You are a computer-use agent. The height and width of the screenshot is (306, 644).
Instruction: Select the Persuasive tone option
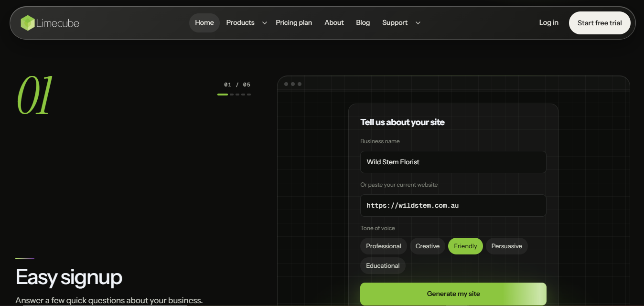coord(507,246)
